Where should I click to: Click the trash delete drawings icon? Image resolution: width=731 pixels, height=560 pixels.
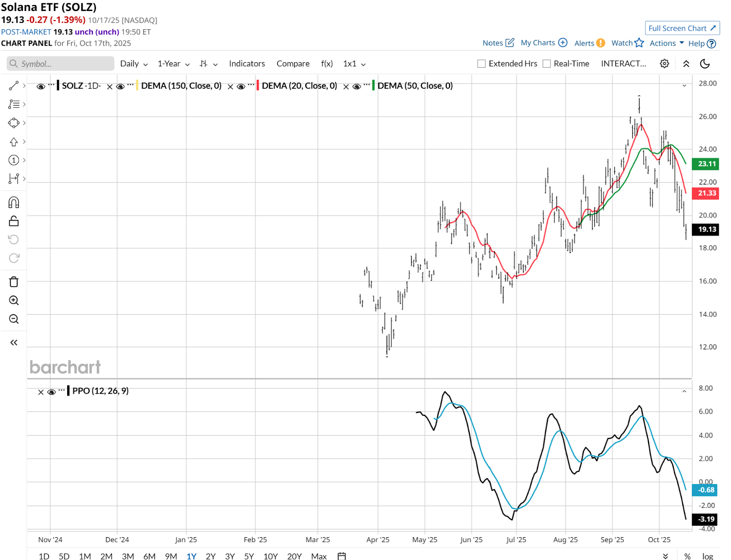(x=14, y=282)
